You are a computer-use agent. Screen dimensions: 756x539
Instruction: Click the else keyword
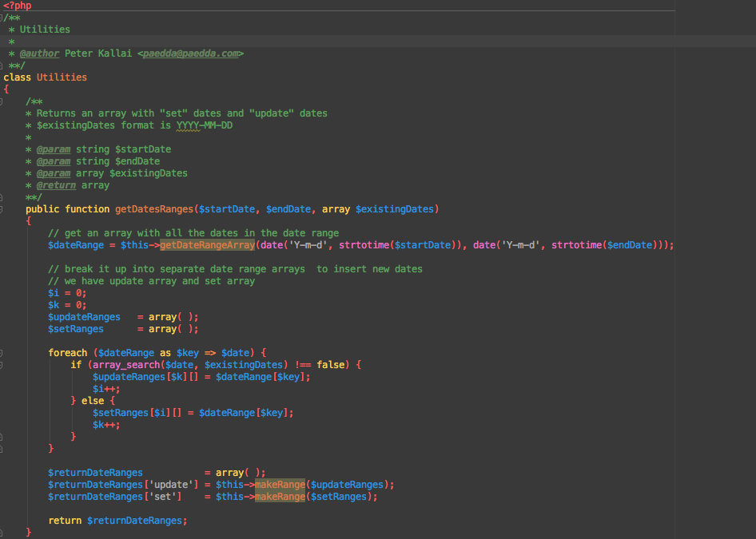tap(93, 401)
